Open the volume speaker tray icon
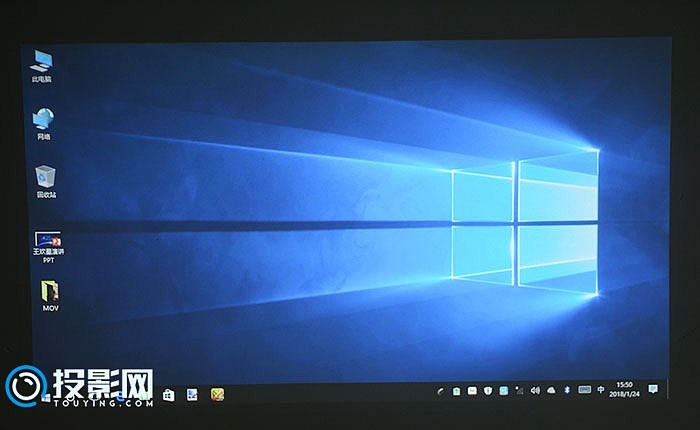 [x=535, y=391]
